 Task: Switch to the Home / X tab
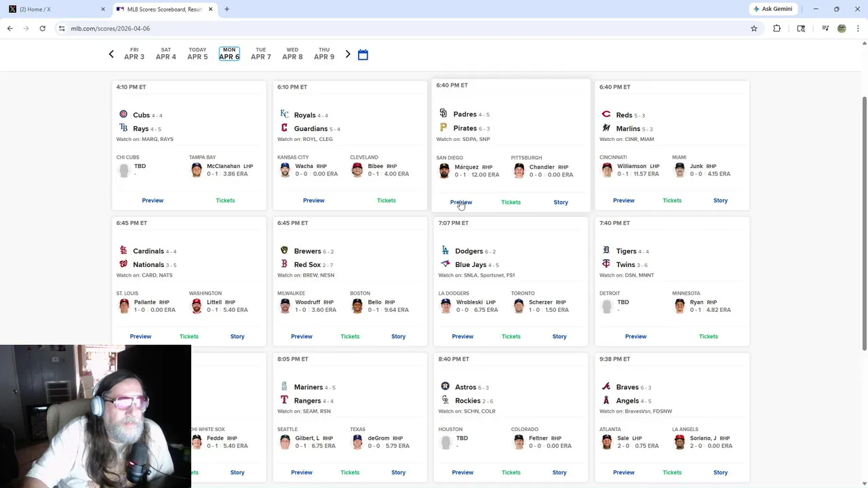(x=56, y=9)
